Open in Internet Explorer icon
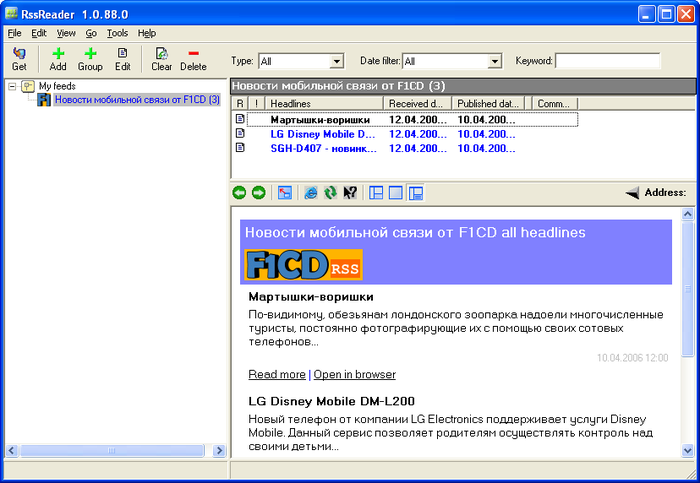This screenshot has width=700, height=483. tap(311, 193)
